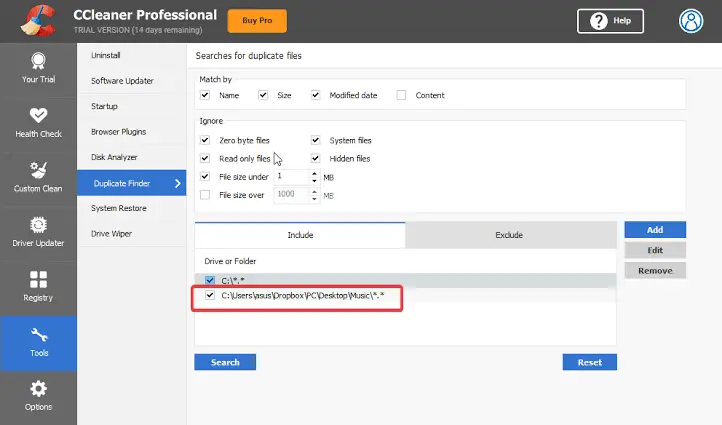Click the Remove button
722x425 pixels.
click(655, 271)
